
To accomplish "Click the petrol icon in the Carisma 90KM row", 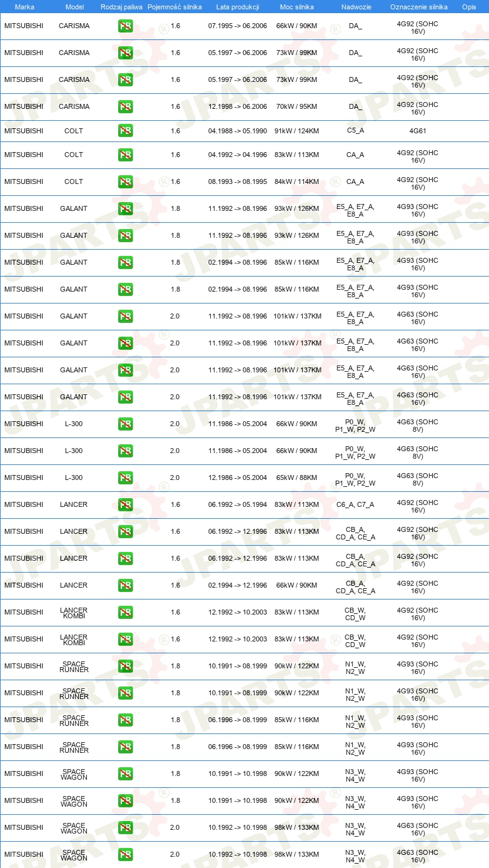I will [x=125, y=26].
